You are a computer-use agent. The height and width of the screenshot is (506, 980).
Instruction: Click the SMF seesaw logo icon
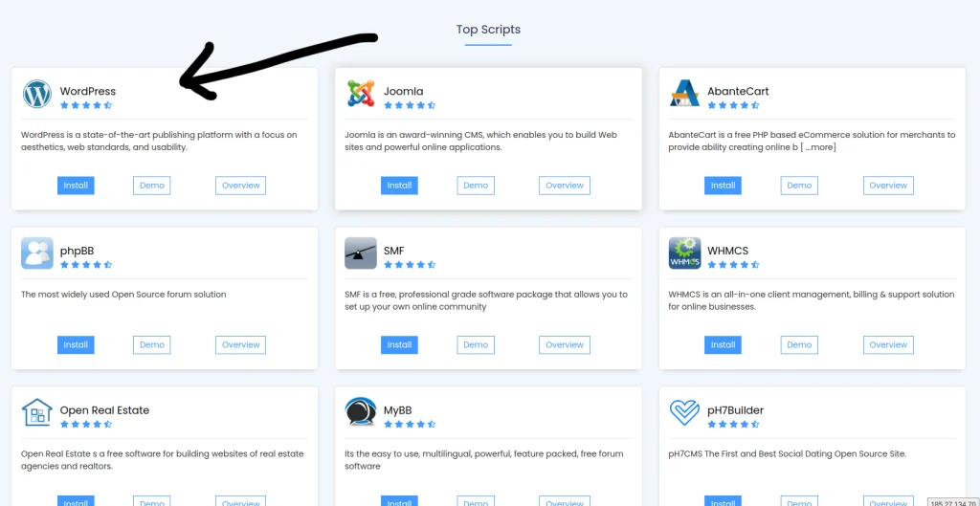coord(361,253)
